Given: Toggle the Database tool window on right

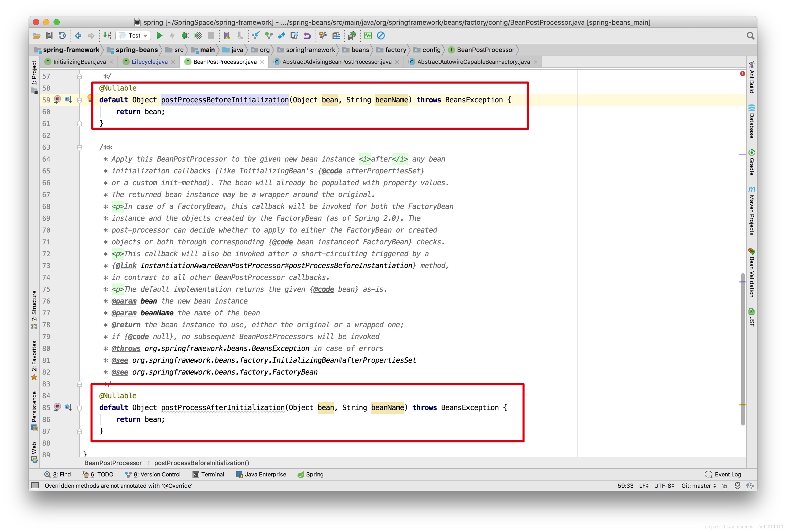Looking at the screenshot, I should point(751,121).
